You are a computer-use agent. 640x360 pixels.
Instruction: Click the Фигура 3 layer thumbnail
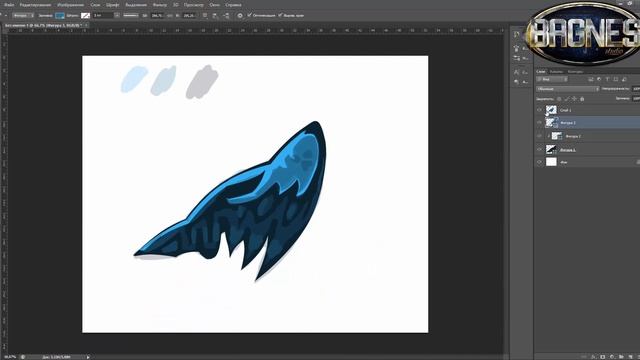pos(551,122)
